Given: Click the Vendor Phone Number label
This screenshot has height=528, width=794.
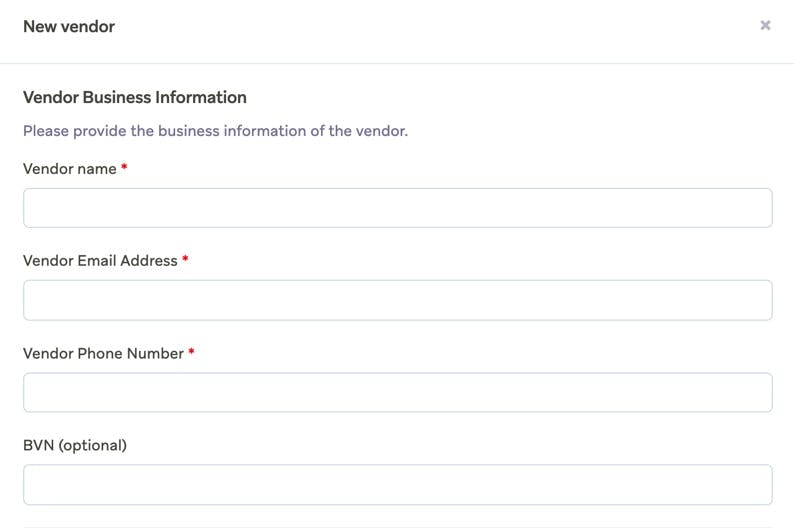Looking at the screenshot, I should coord(103,353).
